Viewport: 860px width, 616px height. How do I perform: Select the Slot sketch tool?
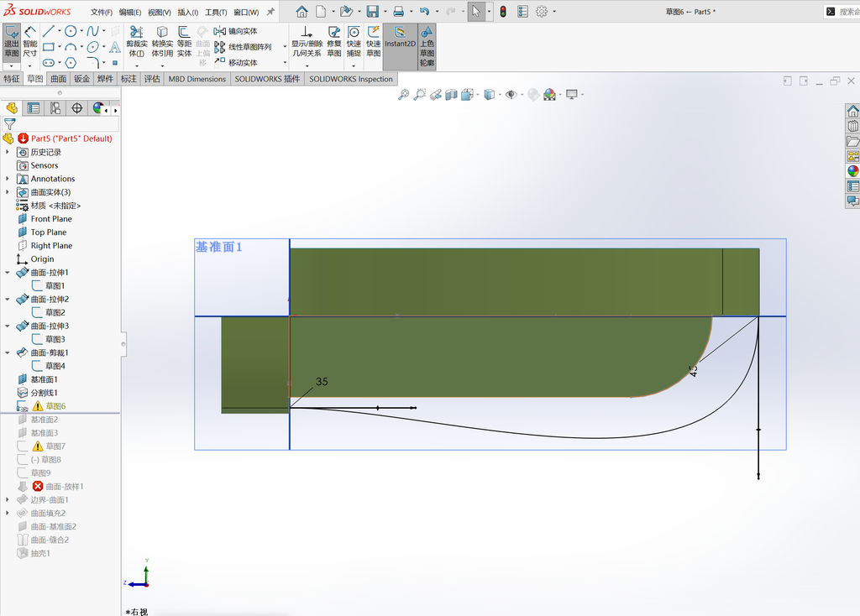[x=48, y=62]
